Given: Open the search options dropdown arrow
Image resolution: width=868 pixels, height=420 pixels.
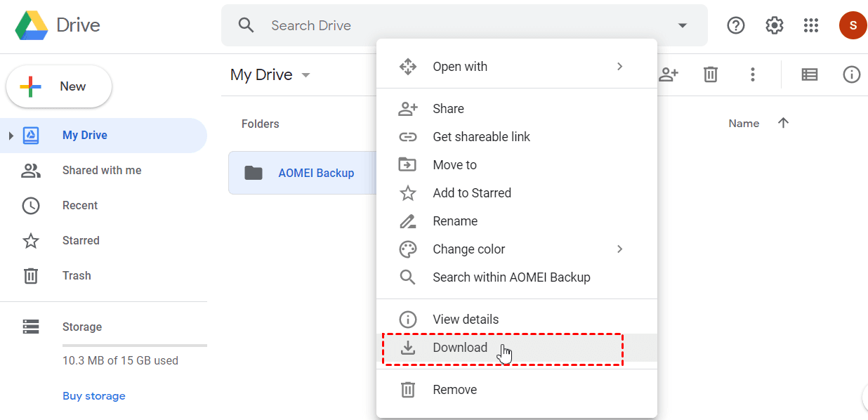Looking at the screenshot, I should [682, 26].
